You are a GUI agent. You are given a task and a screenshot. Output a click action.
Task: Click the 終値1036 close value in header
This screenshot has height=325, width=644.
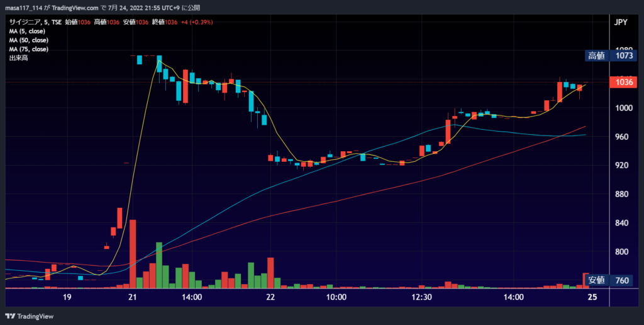165,22
